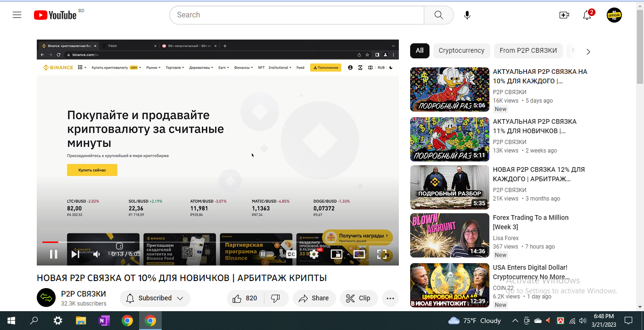This screenshot has height=330, width=644.
Task: Open Settings gear in taskbar
Action: 58,321
